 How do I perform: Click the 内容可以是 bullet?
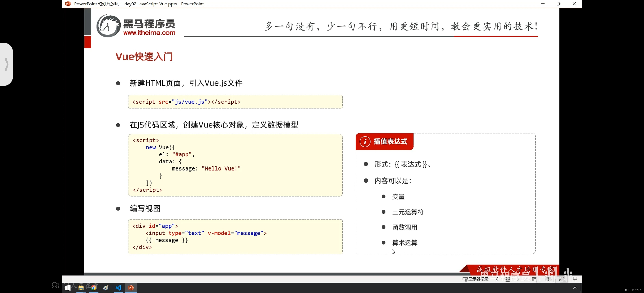(393, 181)
